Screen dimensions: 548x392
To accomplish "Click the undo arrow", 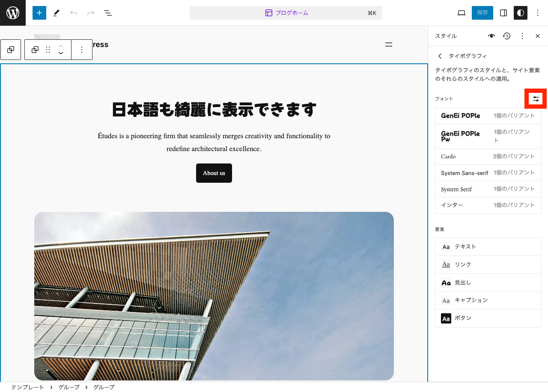I will point(74,13).
